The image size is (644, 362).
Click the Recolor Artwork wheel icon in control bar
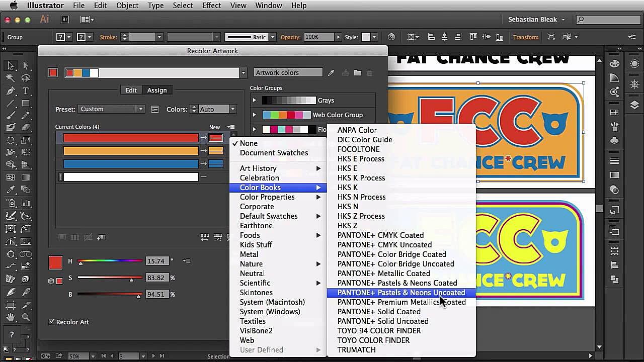coord(391,37)
